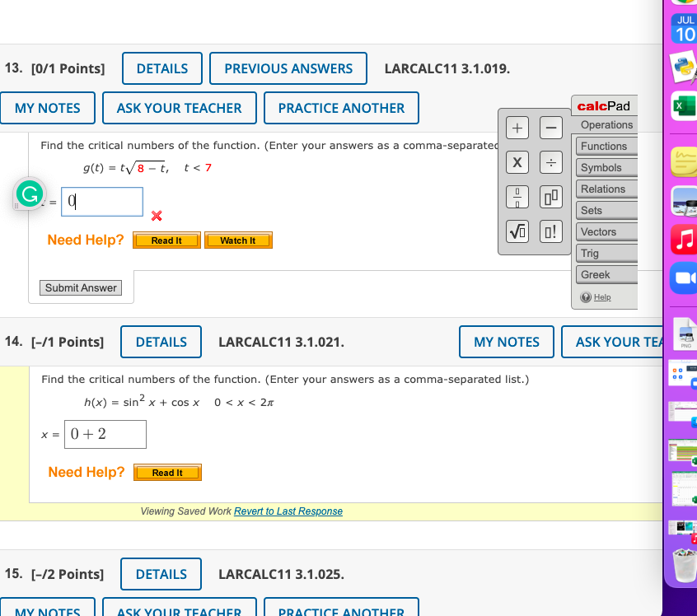
Task: Click MY NOTES under question 15
Action: coord(48,607)
